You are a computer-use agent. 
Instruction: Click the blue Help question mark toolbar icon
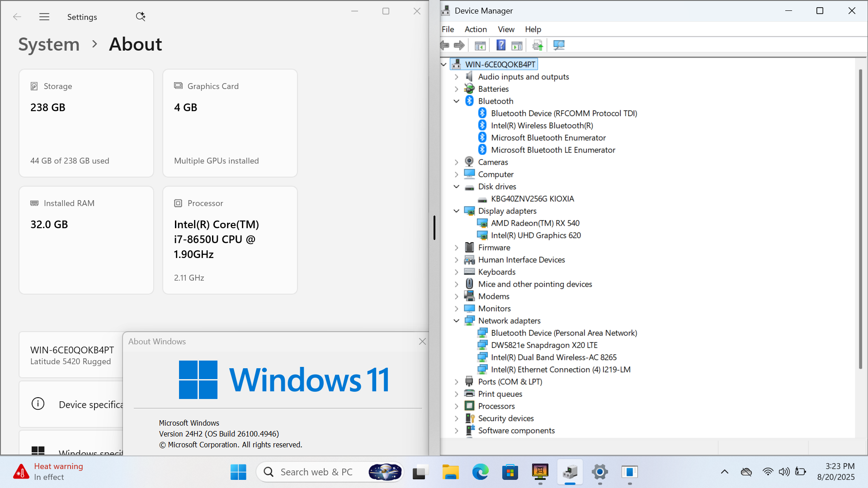point(501,45)
